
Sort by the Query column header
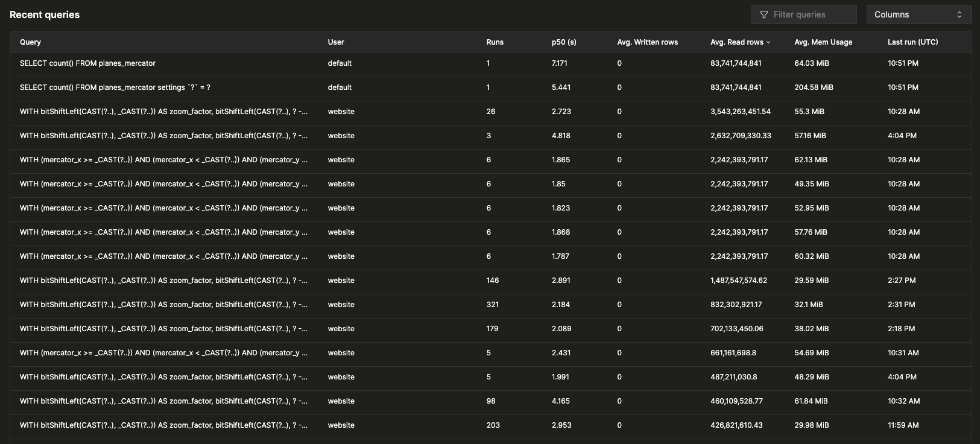pyautogui.click(x=30, y=42)
